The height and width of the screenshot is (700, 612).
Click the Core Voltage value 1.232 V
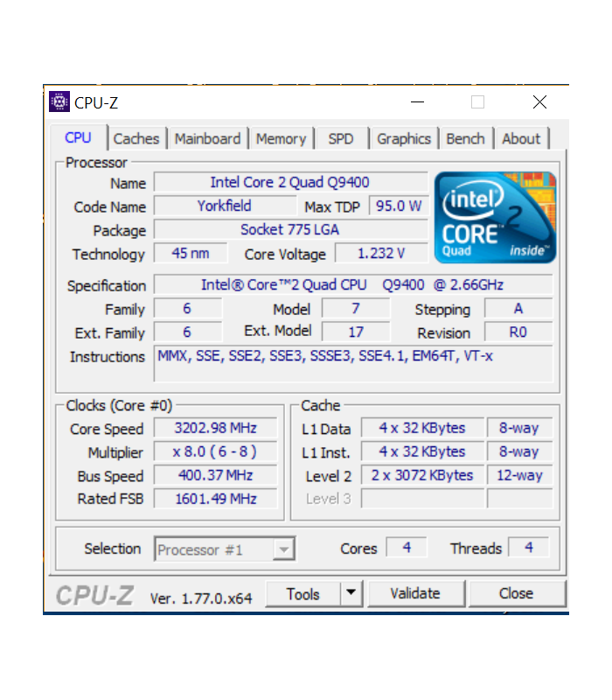(x=381, y=253)
